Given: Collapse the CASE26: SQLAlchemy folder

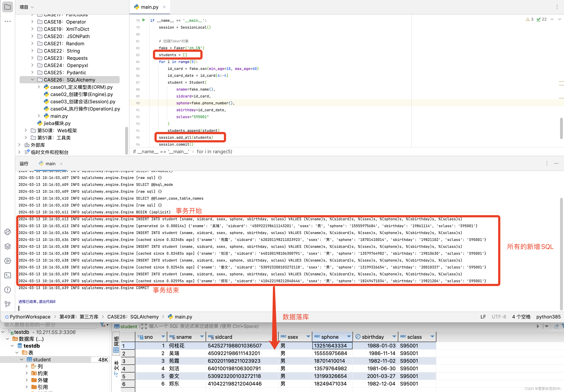Looking at the screenshot, I should [x=32, y=80].
